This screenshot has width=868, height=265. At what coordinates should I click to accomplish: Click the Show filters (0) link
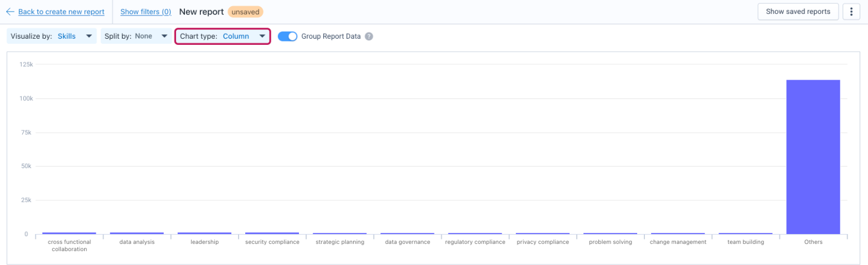pos(146,12)
